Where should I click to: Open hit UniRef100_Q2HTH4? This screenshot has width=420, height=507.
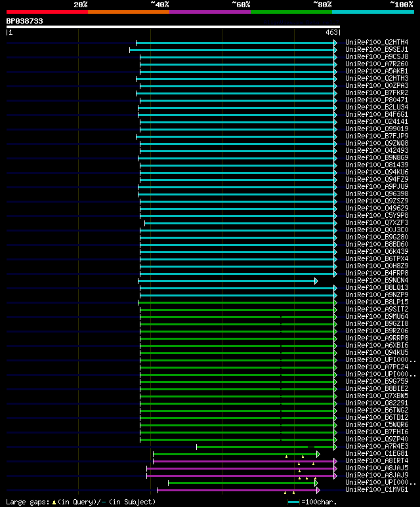pyautogui.click(x=377, y=43)
